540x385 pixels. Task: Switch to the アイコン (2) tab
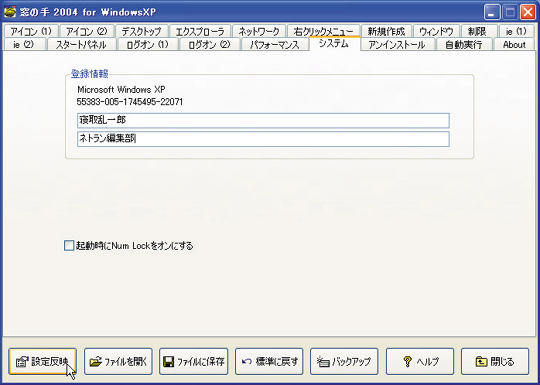(87, 31)
